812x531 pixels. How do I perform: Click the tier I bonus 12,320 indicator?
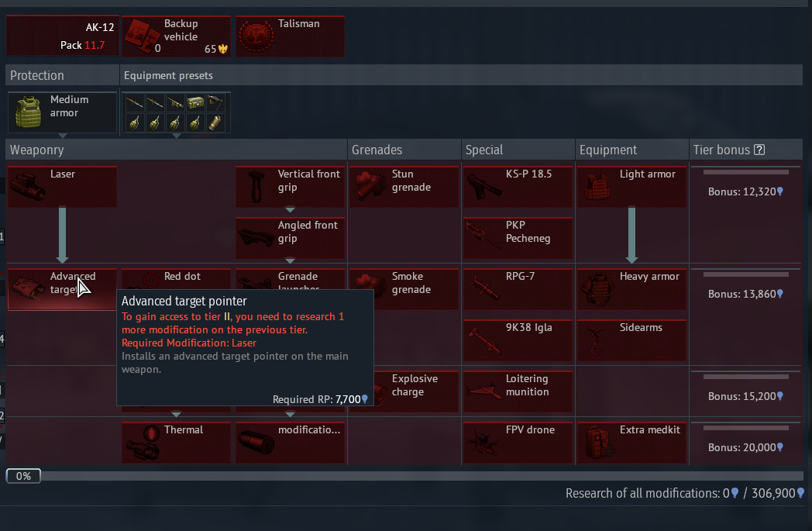coord(745,191)
